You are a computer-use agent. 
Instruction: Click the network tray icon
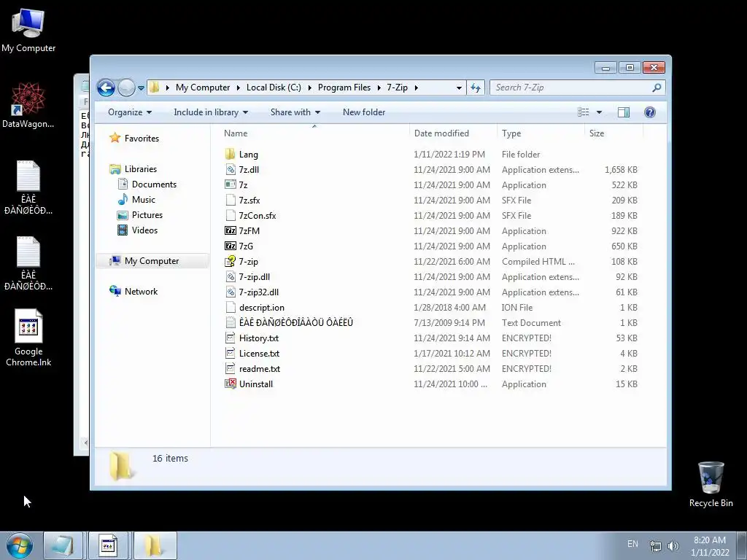coord(656,546)
